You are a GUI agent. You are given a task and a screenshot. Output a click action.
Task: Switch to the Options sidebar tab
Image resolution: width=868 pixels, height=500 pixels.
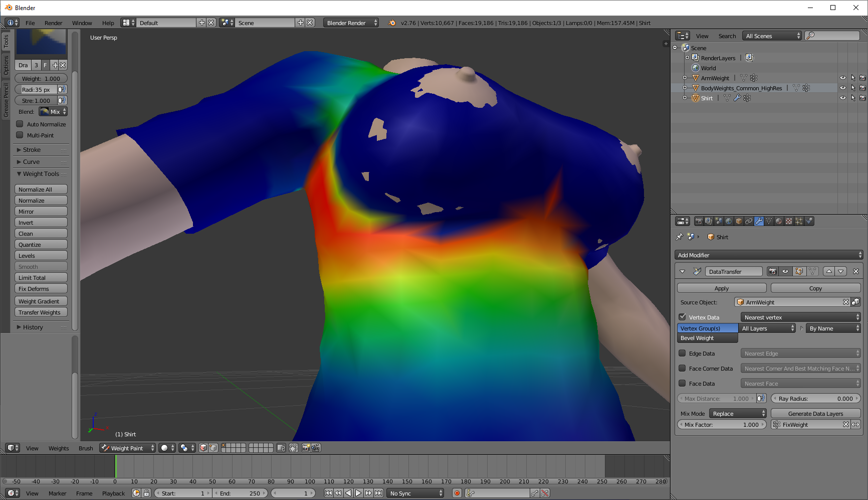[x=6, y=65]
